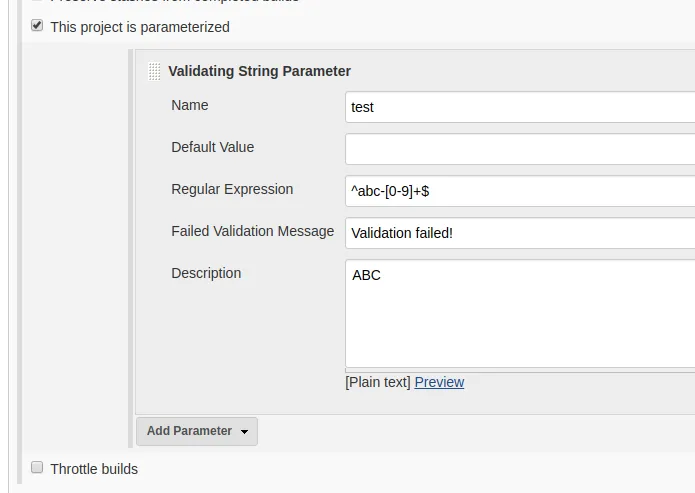Enable the Throttle builds checkbox

(37, 467)
